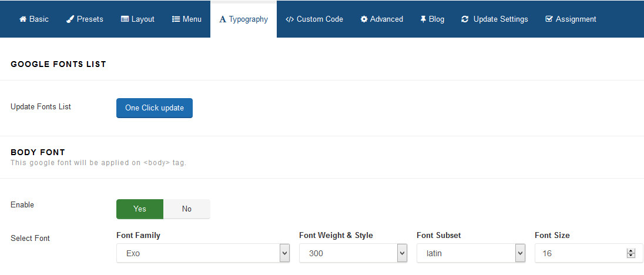Click the pushpin icon for Blog
The height and width of the screenshot is (275, 644).
pyautogui.click(x=423, y=19)
